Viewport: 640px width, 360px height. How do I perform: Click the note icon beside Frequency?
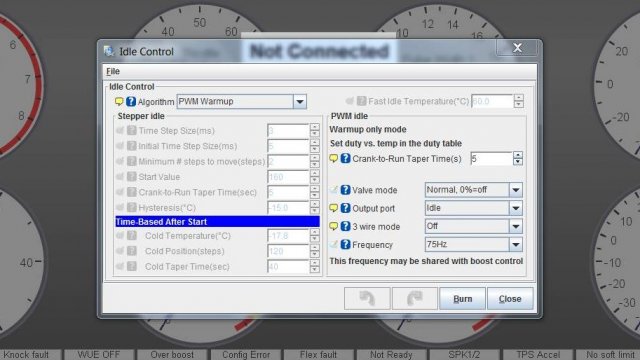point(333,244)
